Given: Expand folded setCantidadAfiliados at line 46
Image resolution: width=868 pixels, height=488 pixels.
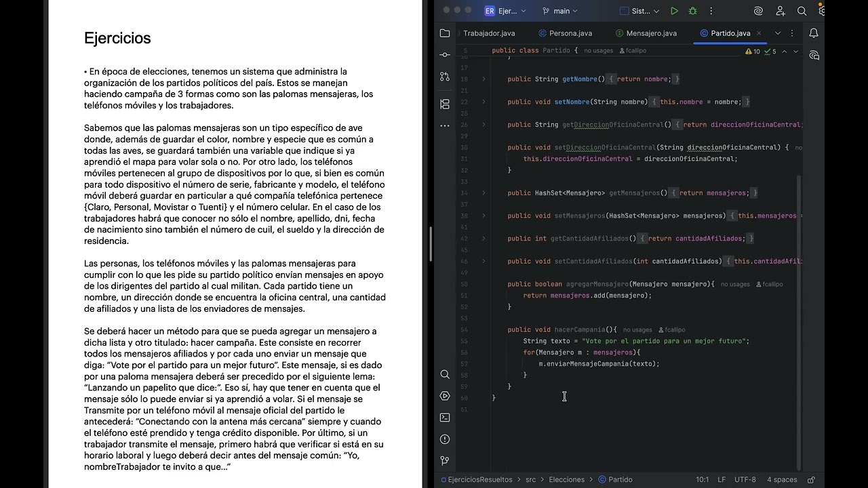Looking at the screenshot, I should pos(484,261).
